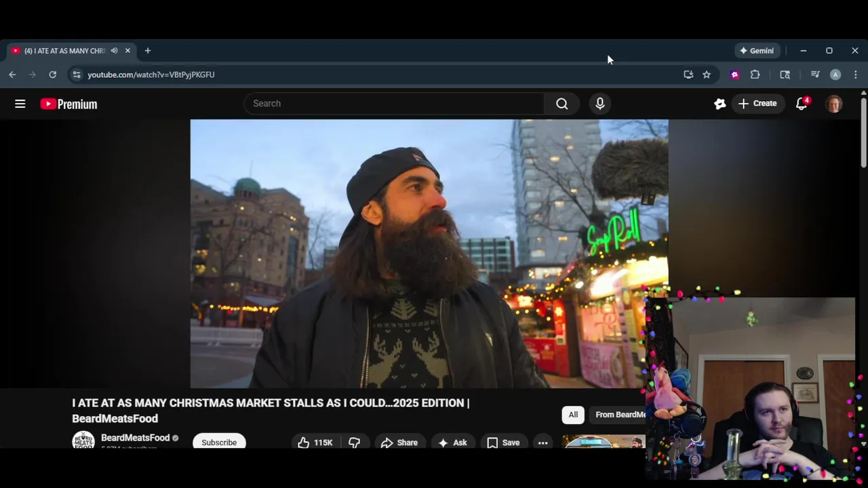Screen dimensions: 868x488
Task: Subscribe to BeardMeatsFood
Action: (x=219, y=442)
